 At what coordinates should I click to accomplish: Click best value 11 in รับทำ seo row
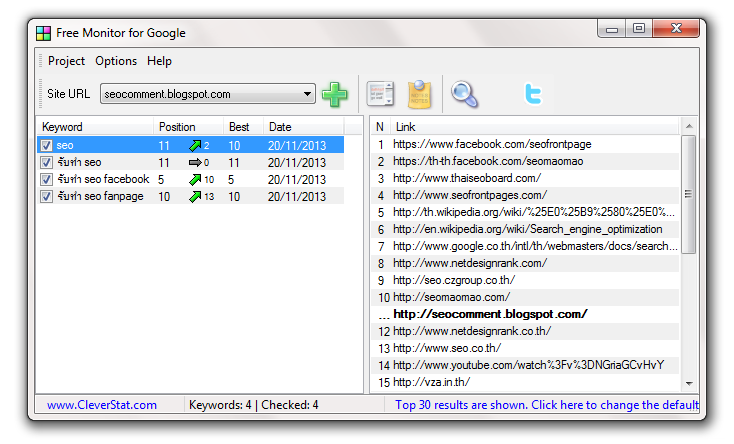point(234,163)
